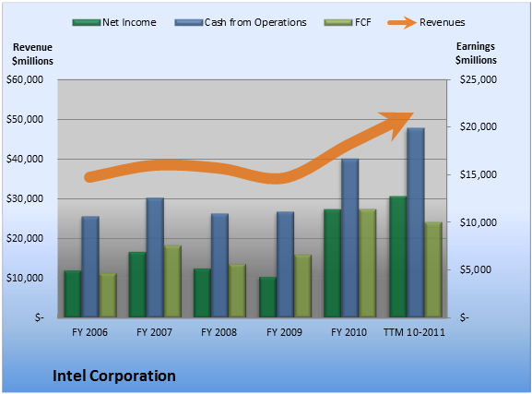
Task: Click the 'TTM 10-2011' category label
Action: click(x=414, y=332)
